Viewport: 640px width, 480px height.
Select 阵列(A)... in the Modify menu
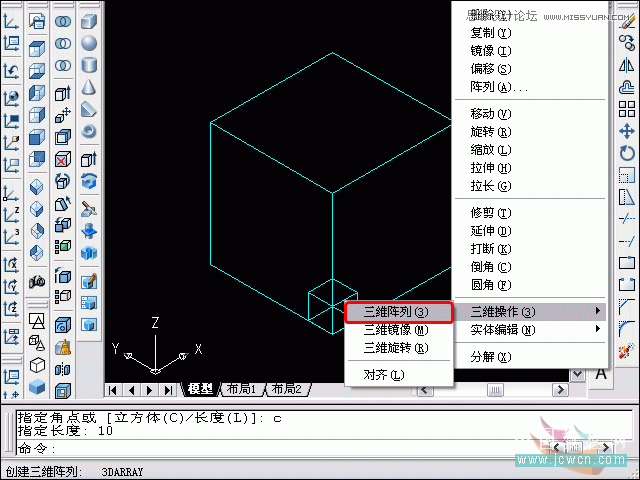point(530,87)
